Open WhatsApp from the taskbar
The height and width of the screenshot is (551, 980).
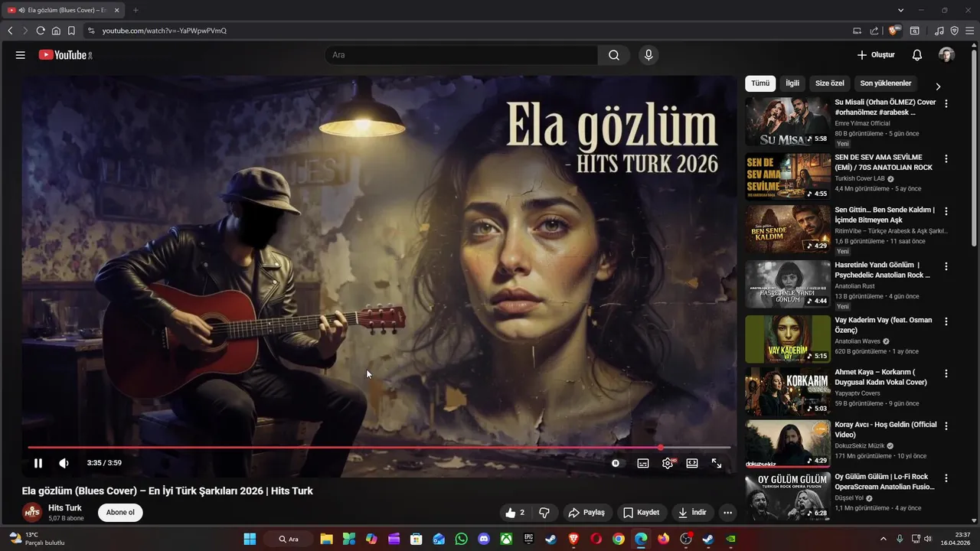461,539
